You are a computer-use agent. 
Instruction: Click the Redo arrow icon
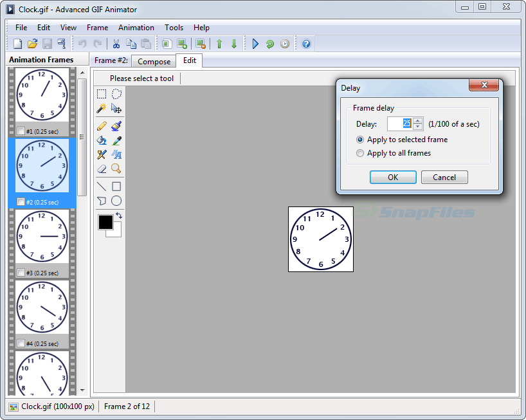point(97,44)
